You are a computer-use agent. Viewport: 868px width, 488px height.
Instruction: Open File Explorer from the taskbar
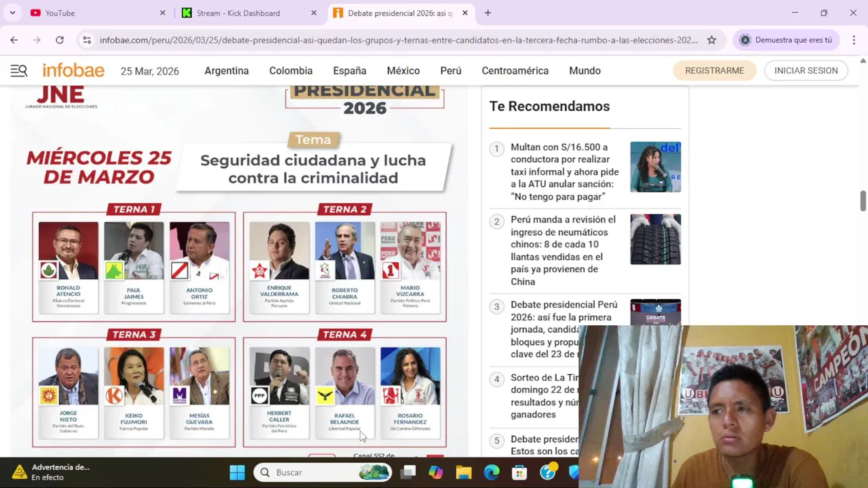coord(464,472)
